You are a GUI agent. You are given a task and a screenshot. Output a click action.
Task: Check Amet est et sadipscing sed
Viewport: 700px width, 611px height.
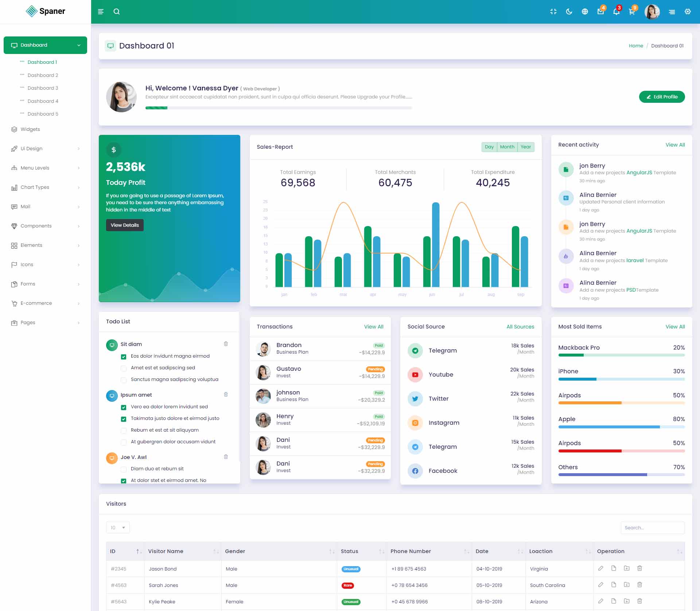tap(124, 368)
